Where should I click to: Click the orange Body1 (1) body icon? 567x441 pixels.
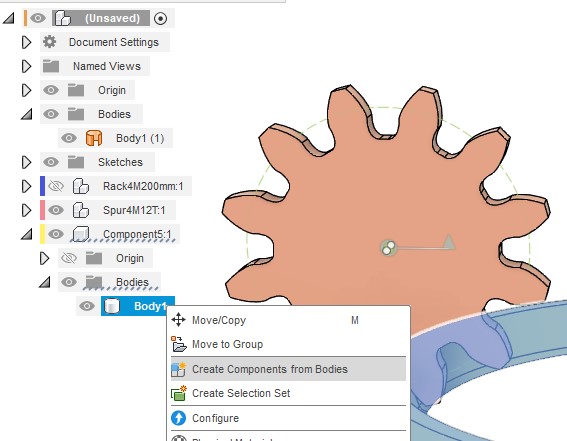[94, 138]
